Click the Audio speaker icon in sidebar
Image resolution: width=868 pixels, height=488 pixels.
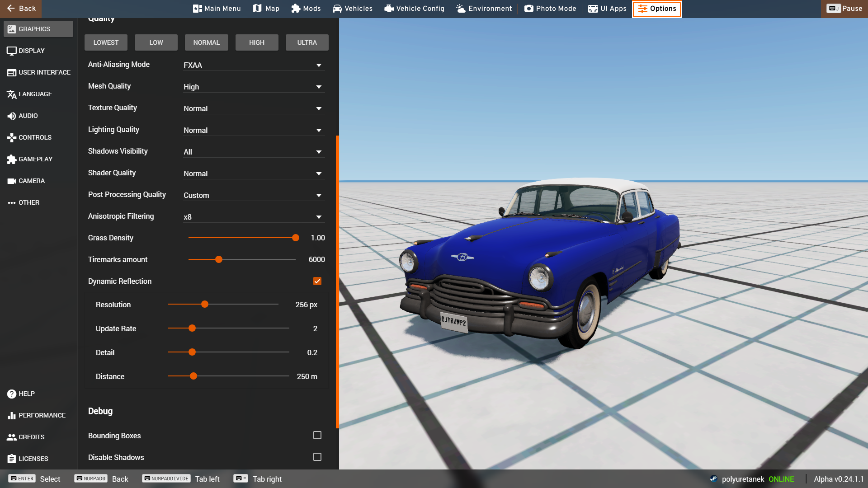tap(11, 116)
